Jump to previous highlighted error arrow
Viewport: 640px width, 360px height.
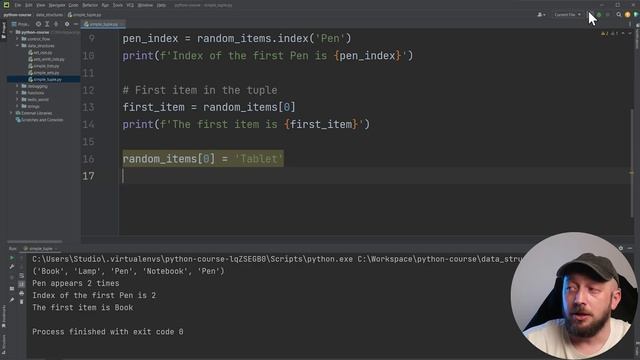pos(623,34)
